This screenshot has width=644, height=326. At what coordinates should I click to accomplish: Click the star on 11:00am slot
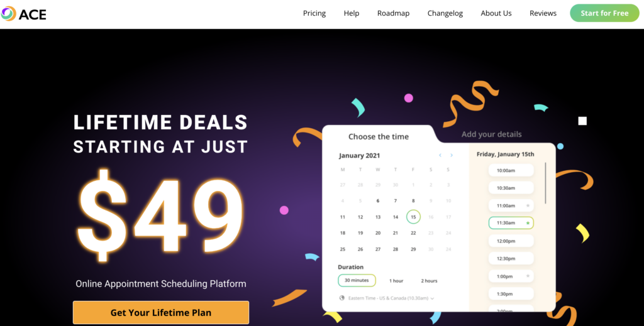coord(528,205)
